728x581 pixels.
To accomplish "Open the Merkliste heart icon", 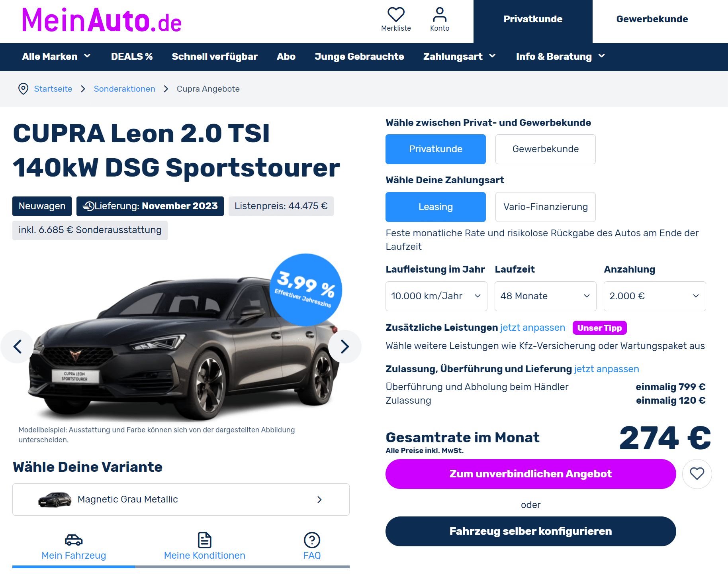I will (x=396, y=15).
